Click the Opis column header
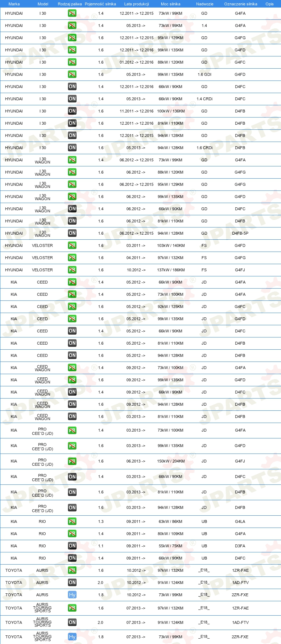281x644 pixels. [x=270, y=4]
